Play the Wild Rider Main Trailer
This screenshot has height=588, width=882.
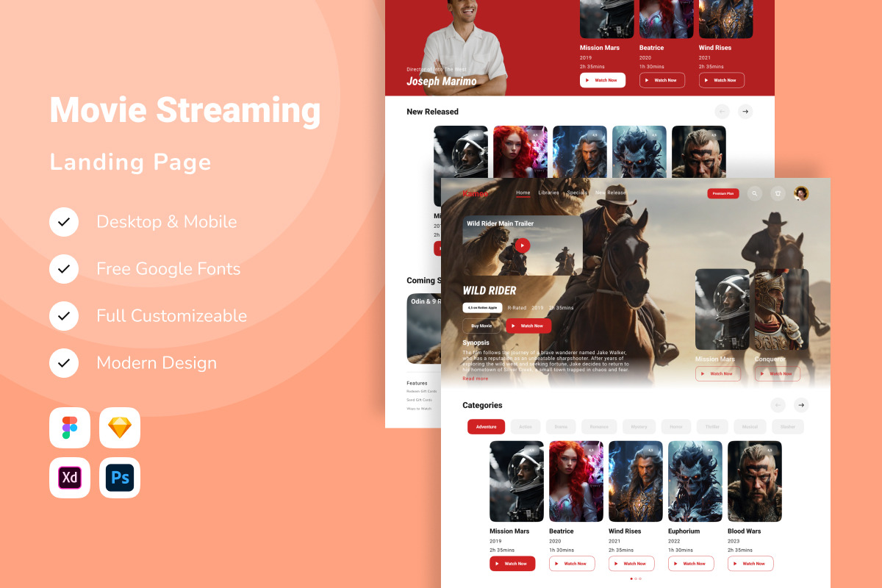click(522, 245)
